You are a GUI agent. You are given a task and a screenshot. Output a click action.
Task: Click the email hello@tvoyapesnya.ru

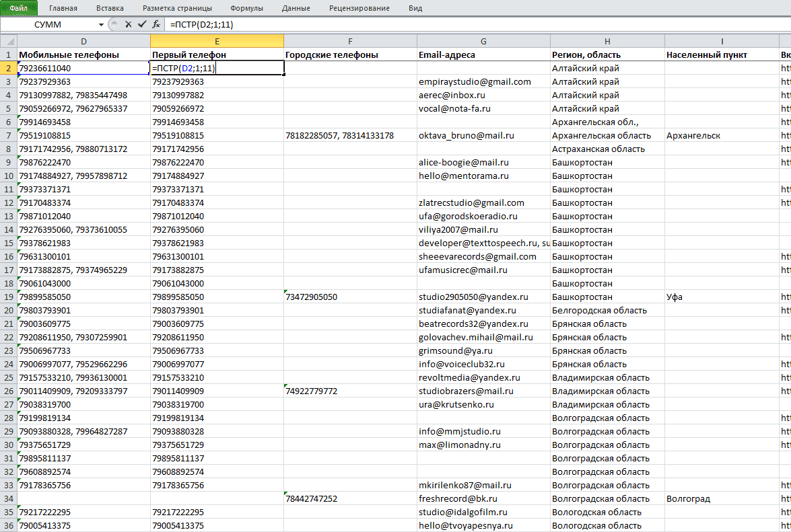click(x=466, y=525)
